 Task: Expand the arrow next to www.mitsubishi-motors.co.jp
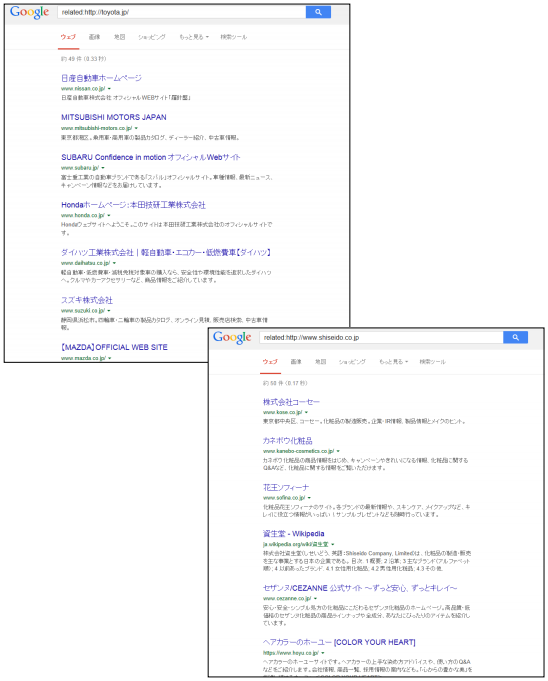click(136, 128)
